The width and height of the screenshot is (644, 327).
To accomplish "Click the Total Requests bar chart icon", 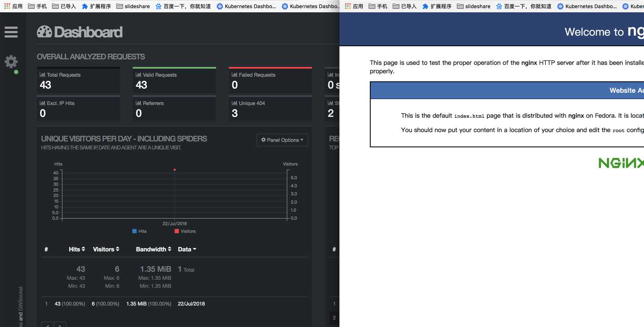I will (x=42, y=74).
